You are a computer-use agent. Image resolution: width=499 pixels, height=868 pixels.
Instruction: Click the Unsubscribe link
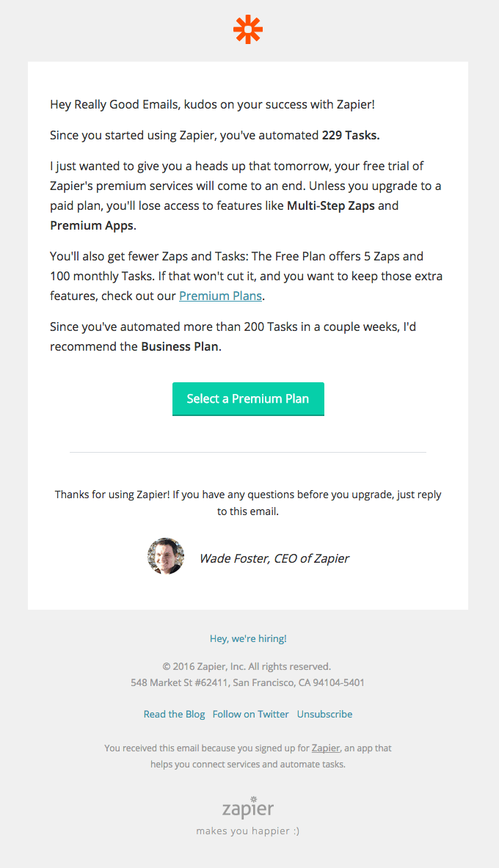[x=324, y=713]
